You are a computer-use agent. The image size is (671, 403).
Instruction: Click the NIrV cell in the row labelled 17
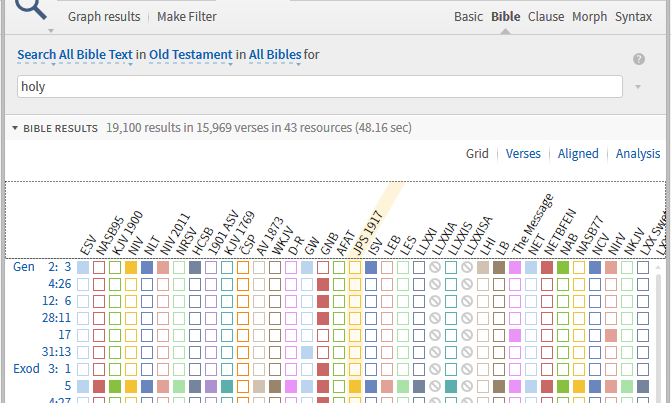[x=611, y=335]
